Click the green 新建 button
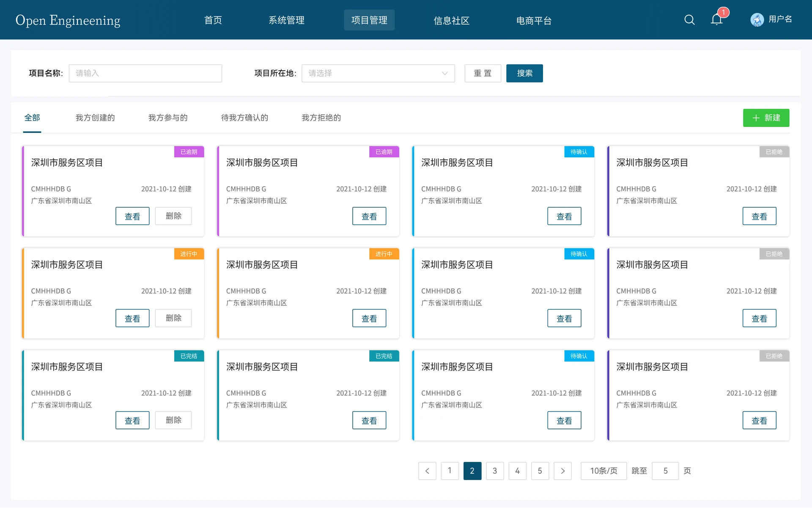The width and height of the screenshot is (812, 511). click(x=766, y=118)
